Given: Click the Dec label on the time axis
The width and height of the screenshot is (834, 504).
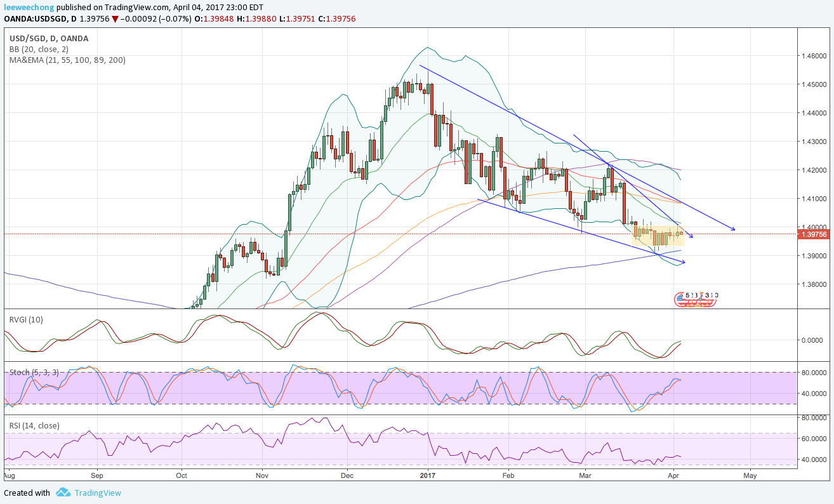Looking at the screenshot, I should [x=347, y=474].
